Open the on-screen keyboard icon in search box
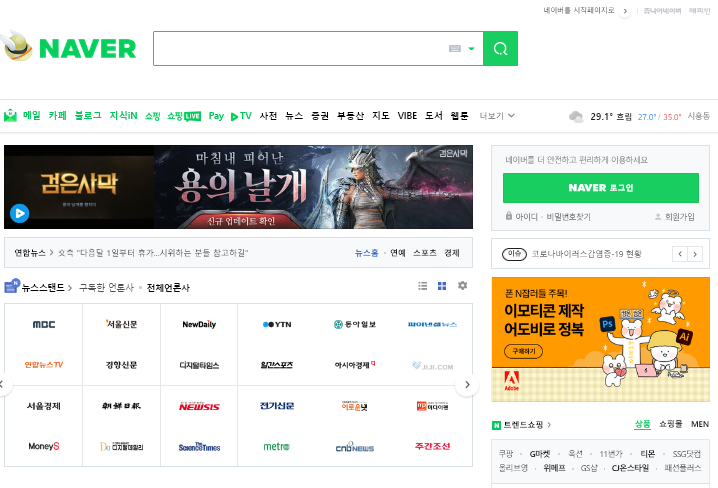The height and width of the screenshot is (488, 718). coord(455,49)
